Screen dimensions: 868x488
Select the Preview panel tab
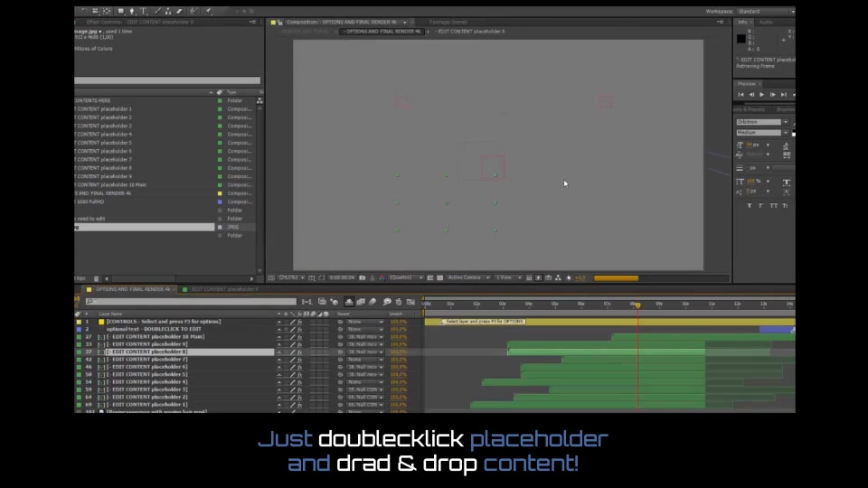pyautogui.click(x=746, y=84)
